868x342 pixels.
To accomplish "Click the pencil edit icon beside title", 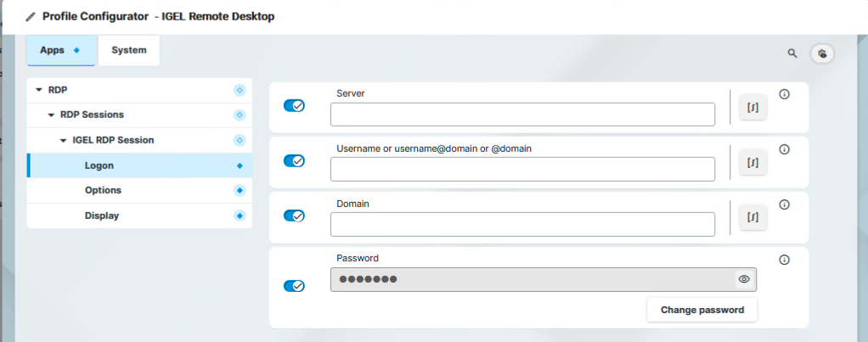I will 31,17.
